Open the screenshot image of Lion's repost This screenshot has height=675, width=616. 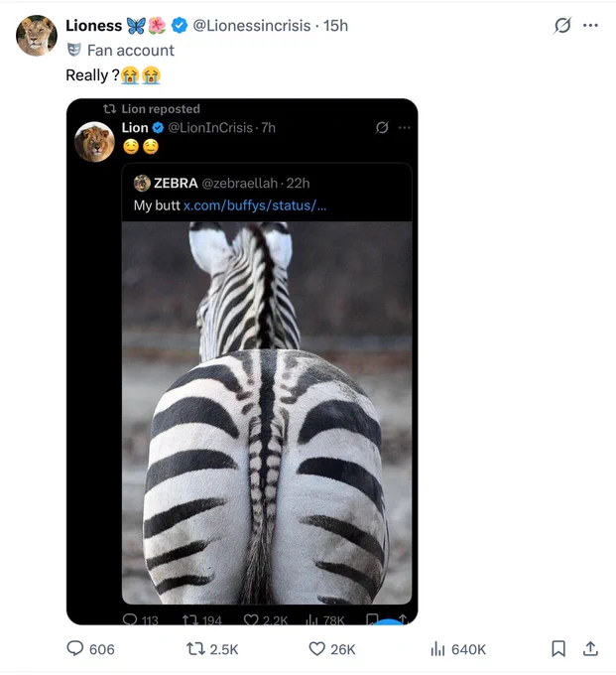[242, 361]
